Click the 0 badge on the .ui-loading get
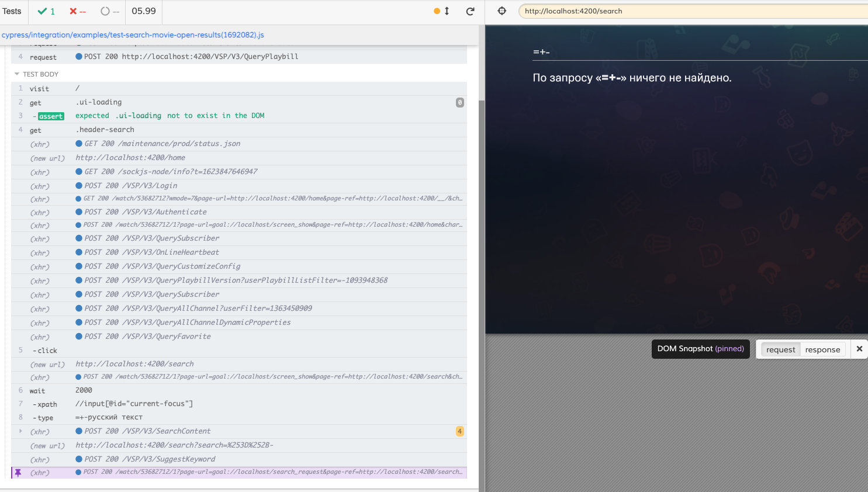The image size is (868, 492). tap(461, 102)
